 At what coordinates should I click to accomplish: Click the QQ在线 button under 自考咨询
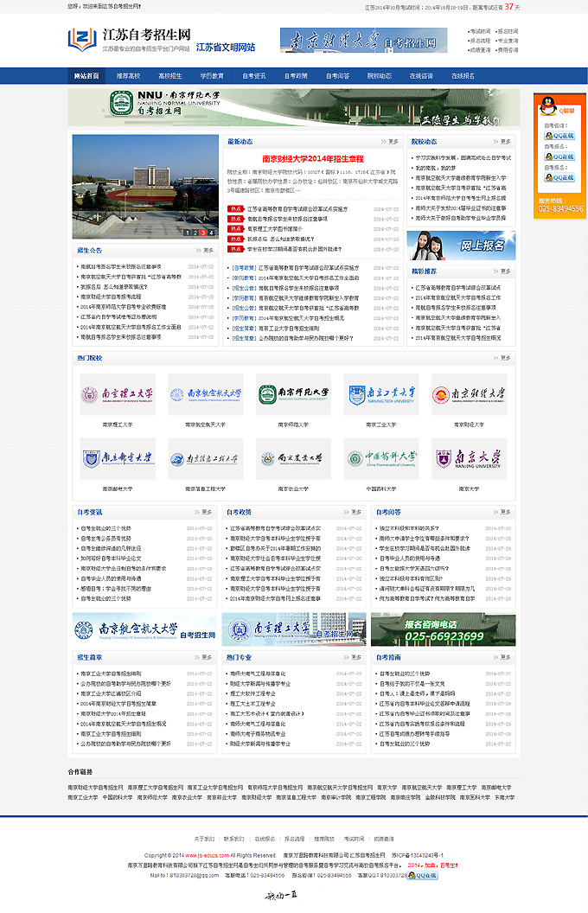(x=559, y=136)
